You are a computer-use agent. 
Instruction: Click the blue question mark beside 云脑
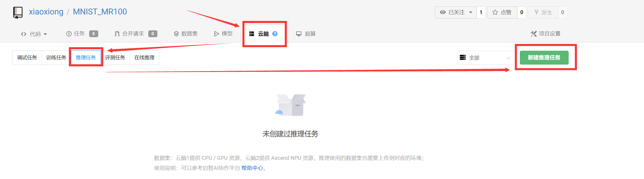click(x=275, y=34)
